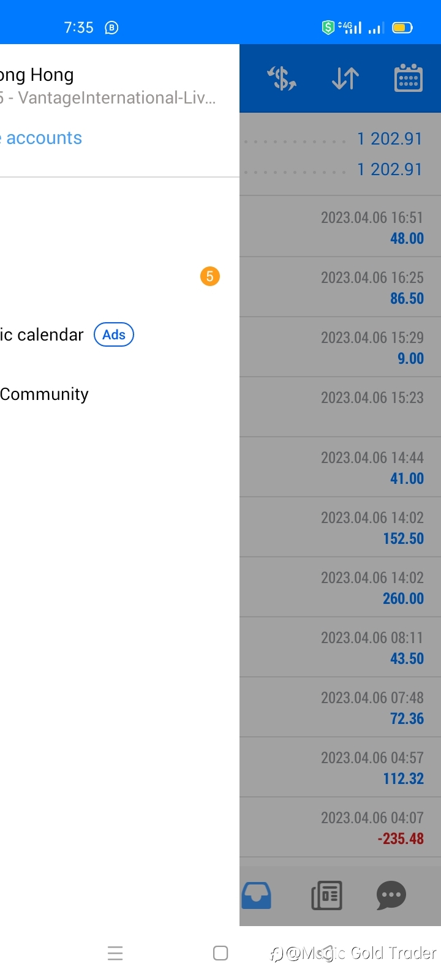Open the calendar menu item
The height and width of the screenshot is (980, 441).
[x=43, y=335]
